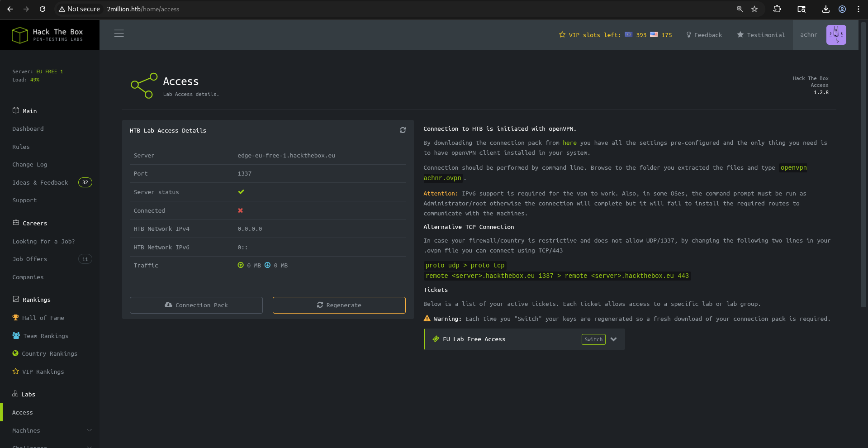Click the 11 badge beside Job Offers
Viewport: 868px width, 448px height.
click(85, 259)
